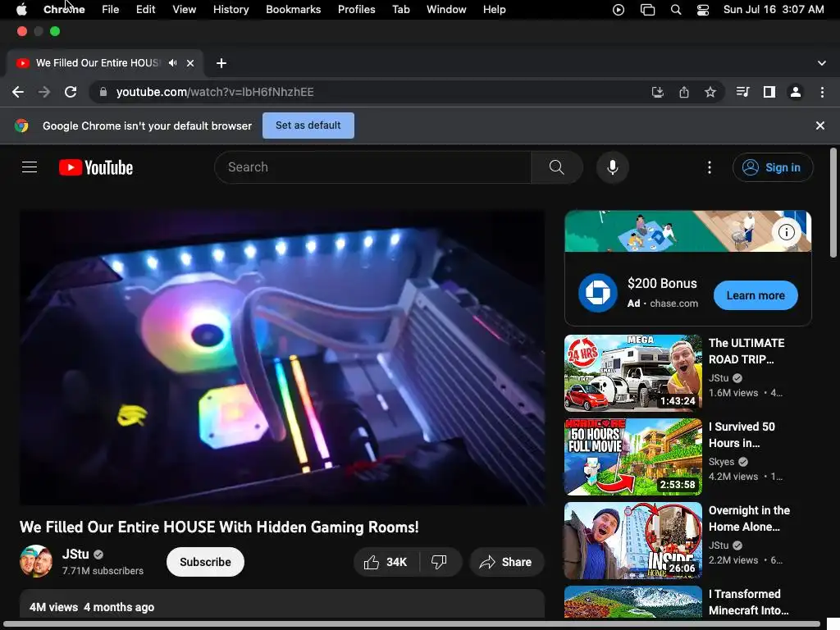Open the Edit menu
This screenshot has height=630, width=840.
(145, 9)
